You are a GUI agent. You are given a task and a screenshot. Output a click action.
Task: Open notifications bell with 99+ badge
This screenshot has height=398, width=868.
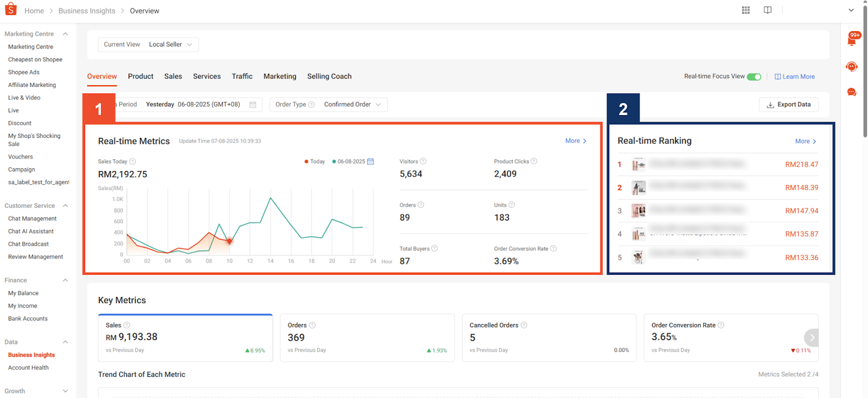click(852, 40)
